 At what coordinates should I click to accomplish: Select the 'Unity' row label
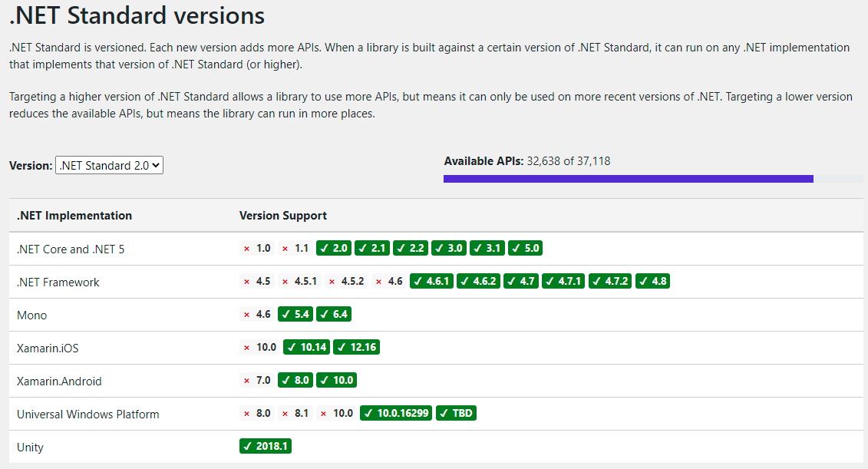tap(30, 448)
